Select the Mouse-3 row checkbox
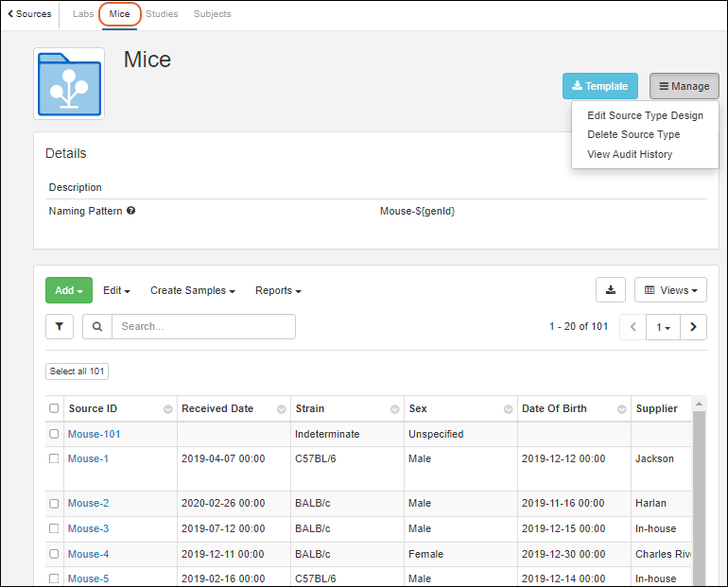The image size is (728, 587). (54, 528)
